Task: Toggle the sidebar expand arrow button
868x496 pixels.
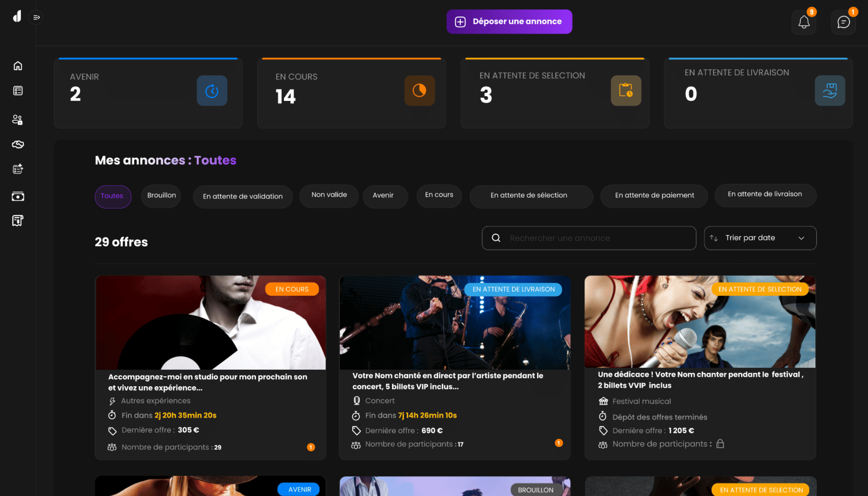Action: (36, 17)
